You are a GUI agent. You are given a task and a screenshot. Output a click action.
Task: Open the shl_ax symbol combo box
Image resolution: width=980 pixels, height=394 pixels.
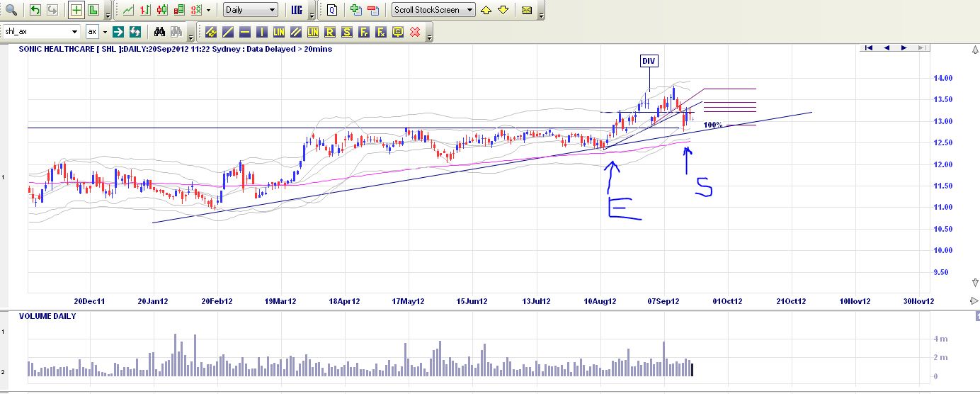coord(41,32)
